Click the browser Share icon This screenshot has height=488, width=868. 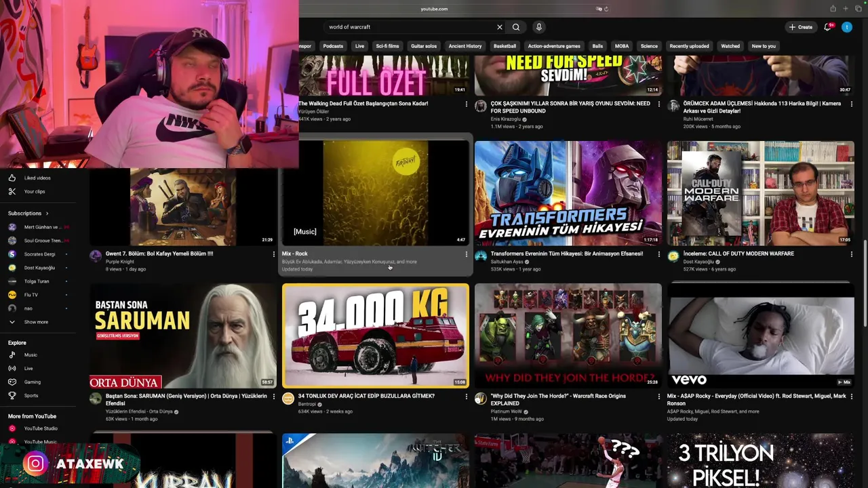click(x=833, y=9)
